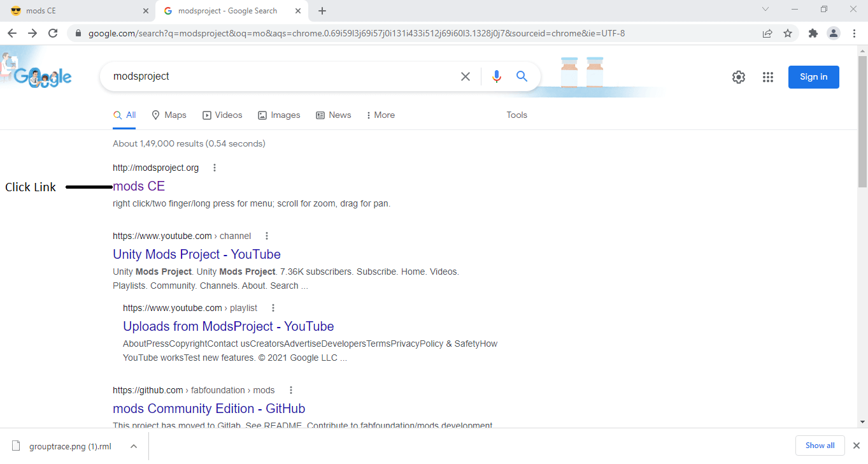Open options for github.com result
Viewport: 868px width, 464px height.
pos(291,390)
